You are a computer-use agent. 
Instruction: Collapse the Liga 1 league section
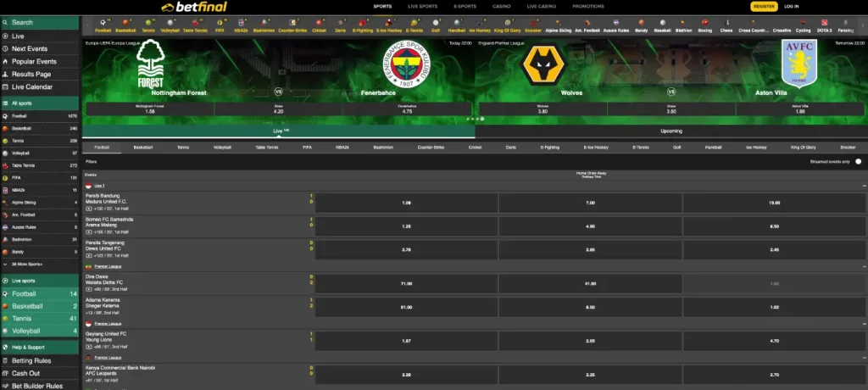click(864, 187)
